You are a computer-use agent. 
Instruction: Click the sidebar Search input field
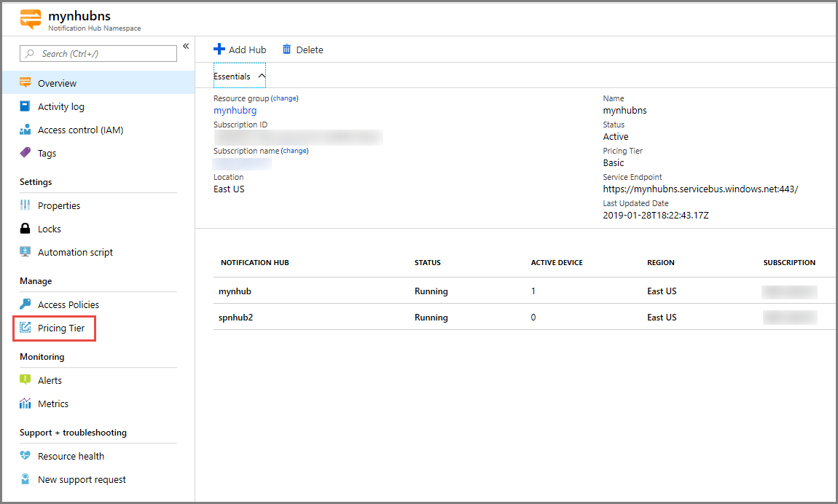coord(98,54)
